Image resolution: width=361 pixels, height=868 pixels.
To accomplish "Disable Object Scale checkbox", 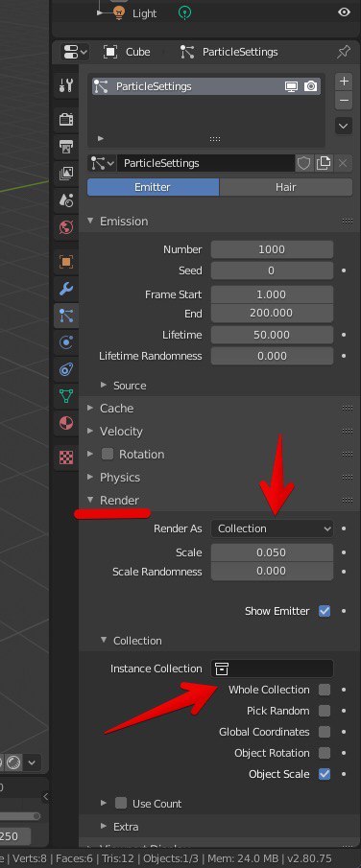I will point(325,774).
